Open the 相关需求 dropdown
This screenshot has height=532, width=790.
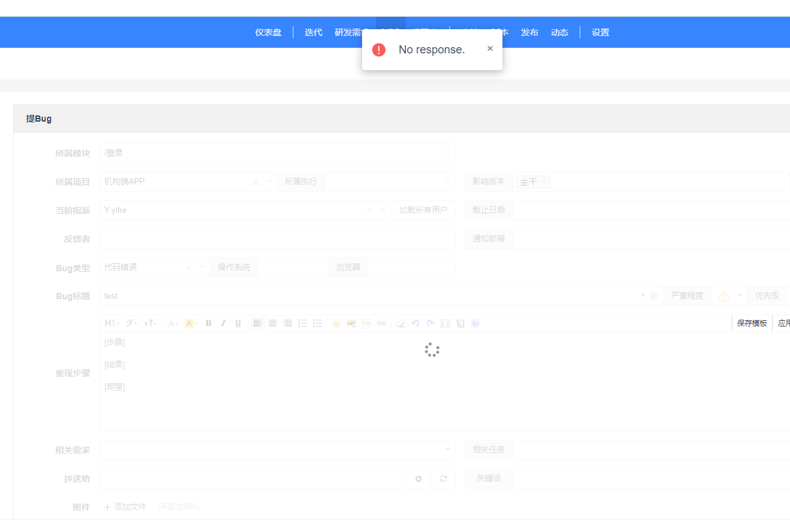pos(277,450)
